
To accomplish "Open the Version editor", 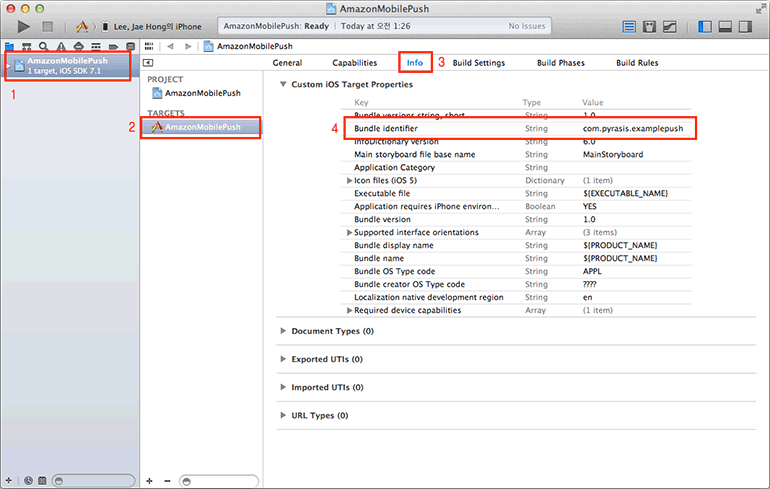I will [671, 25].
